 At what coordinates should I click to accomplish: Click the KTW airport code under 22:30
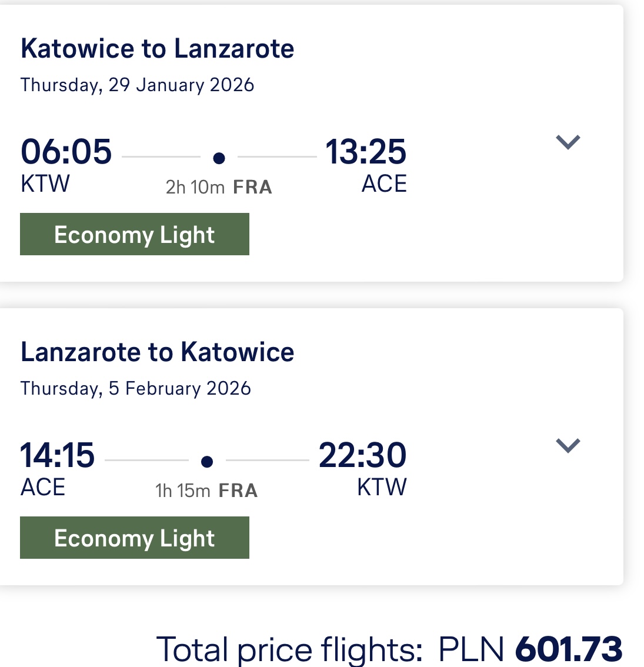[382, 487]
